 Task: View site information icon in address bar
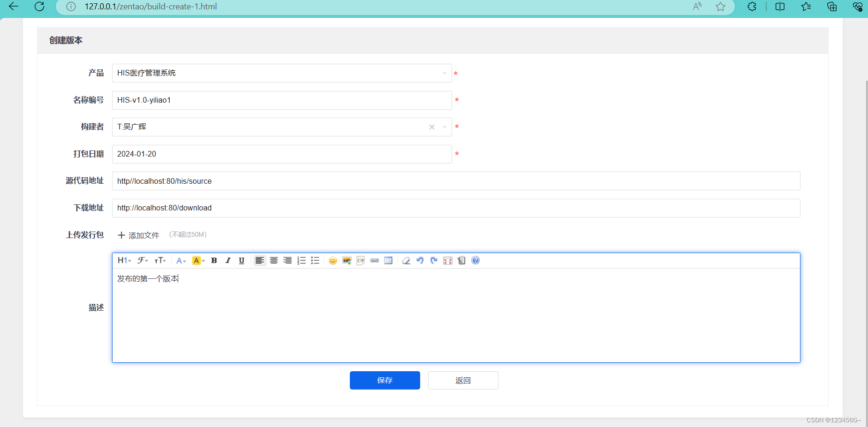[71, 7]
